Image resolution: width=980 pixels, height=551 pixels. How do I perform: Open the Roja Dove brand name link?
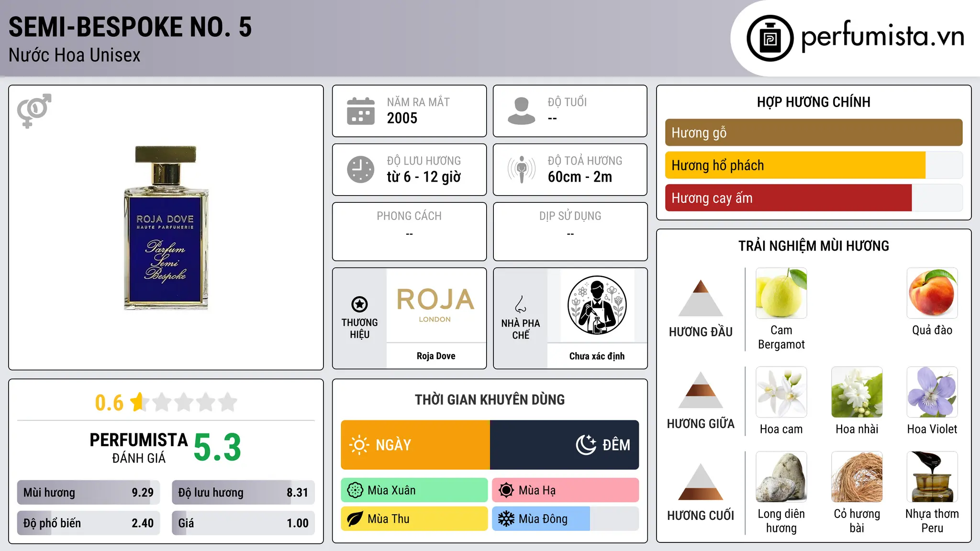point(436,356)
